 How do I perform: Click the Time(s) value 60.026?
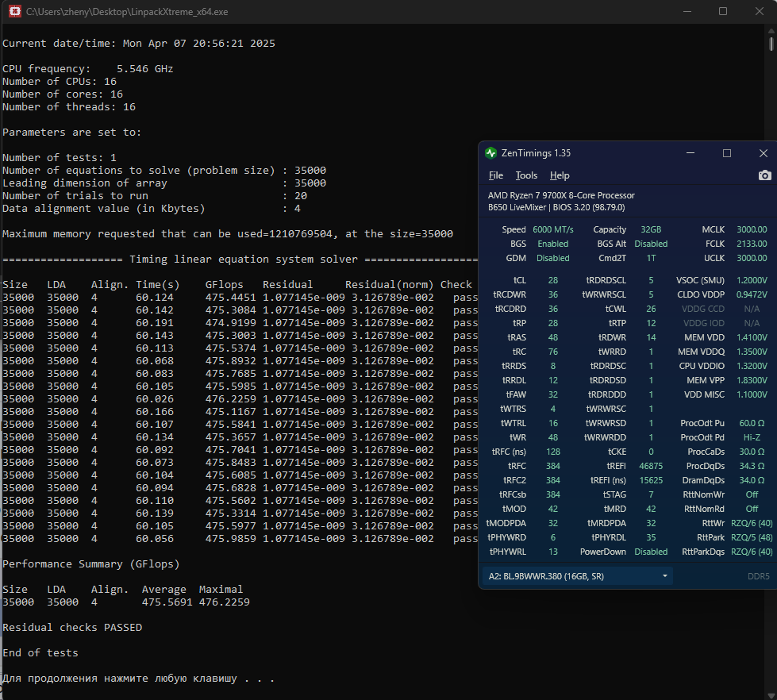[155, 398]
